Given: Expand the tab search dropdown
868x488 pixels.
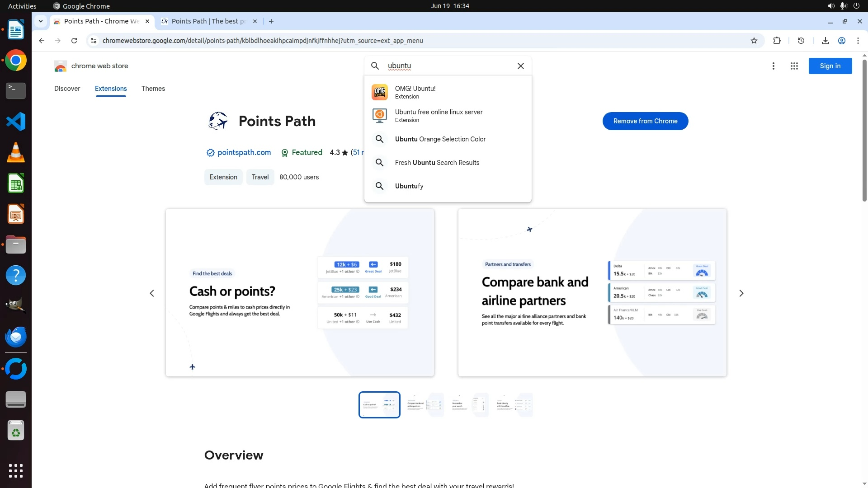Looking at the screenshot, I should coord(41,21).
